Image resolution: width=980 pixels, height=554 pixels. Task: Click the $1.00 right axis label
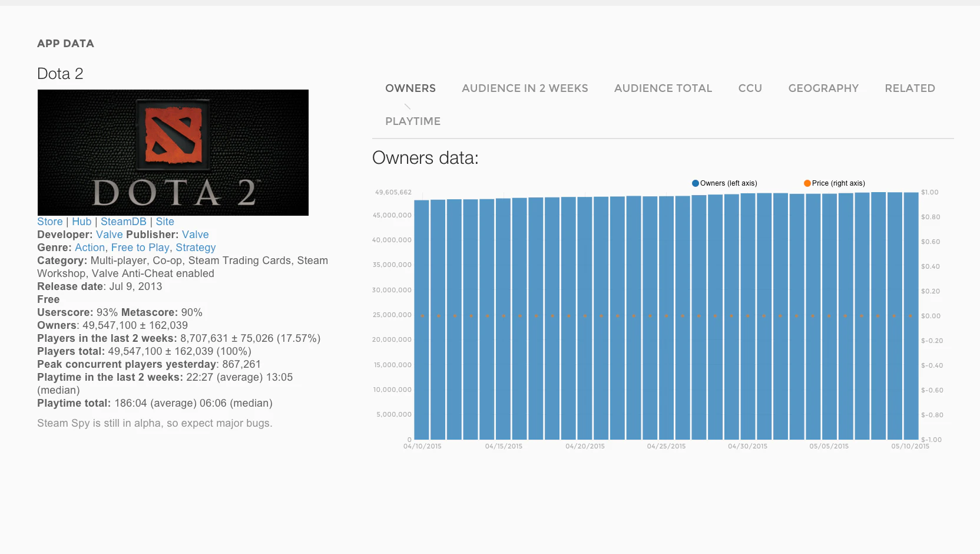click(x=930, y=192)
